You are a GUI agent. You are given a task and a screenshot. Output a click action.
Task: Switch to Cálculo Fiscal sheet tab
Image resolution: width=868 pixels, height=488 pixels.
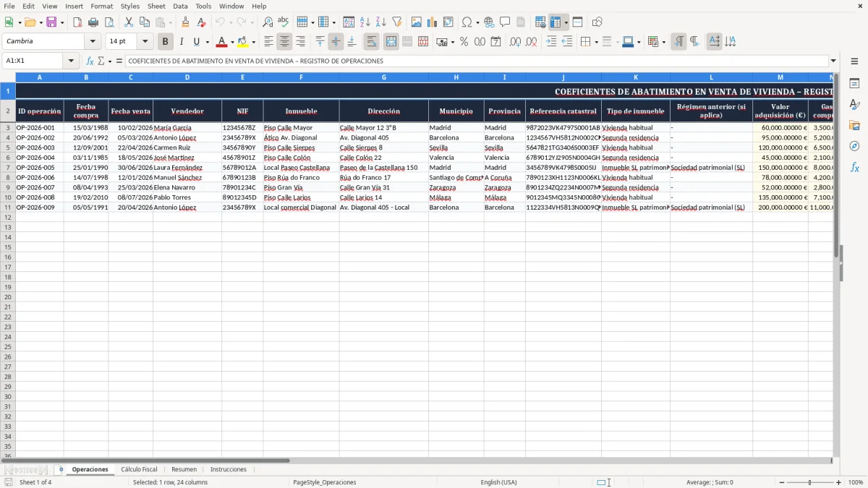coord(139,470)
